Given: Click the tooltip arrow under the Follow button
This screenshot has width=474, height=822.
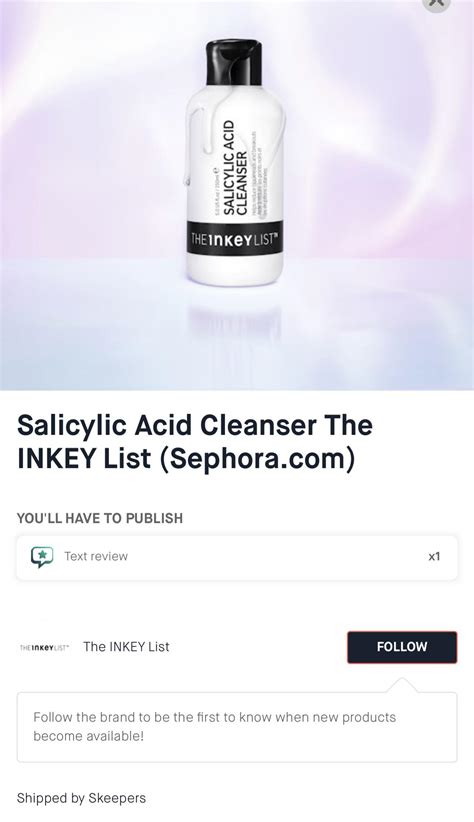Looking at the screenshot, I should pos(402,685).
